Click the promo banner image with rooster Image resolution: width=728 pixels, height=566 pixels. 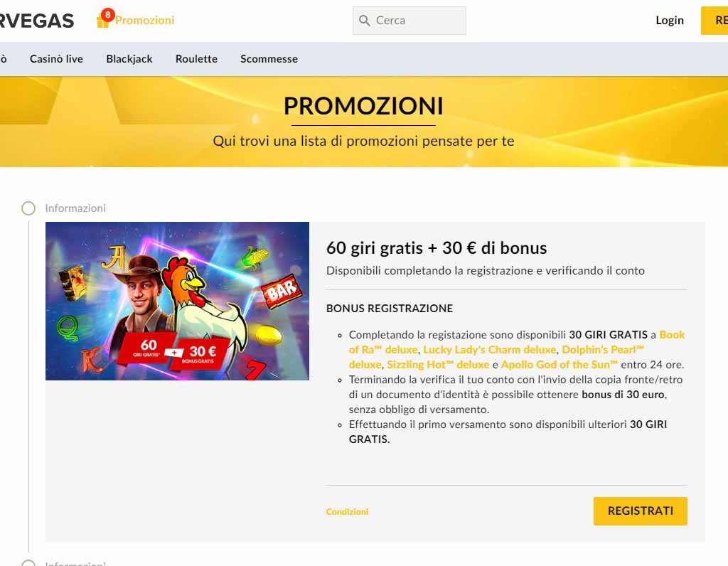pyautogui.click(x=177, y=301)
